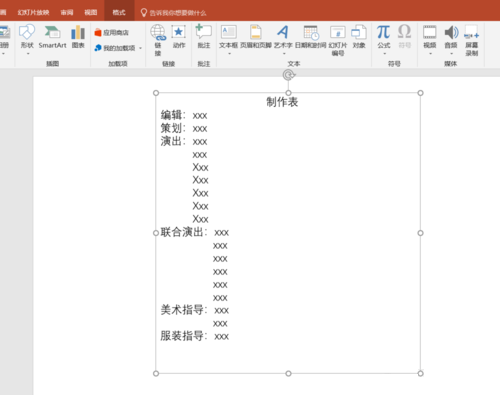
Task: Open the app store (应用商店)
Action: point(111,32)
